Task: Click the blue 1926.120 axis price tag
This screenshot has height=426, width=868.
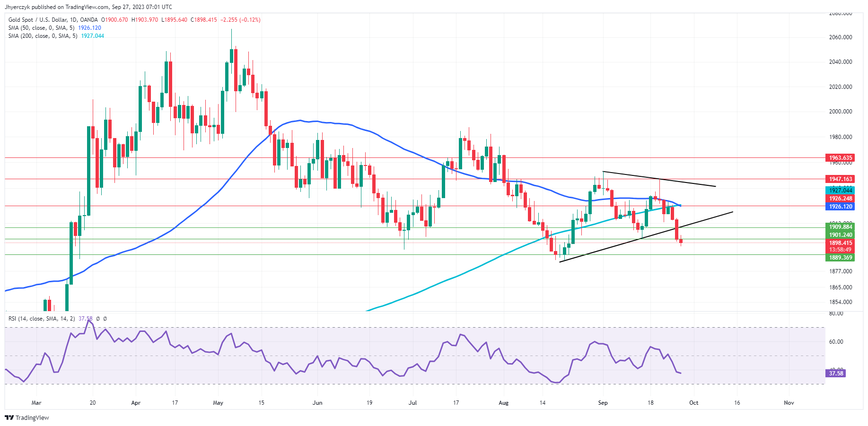Action: coord(840,207)
